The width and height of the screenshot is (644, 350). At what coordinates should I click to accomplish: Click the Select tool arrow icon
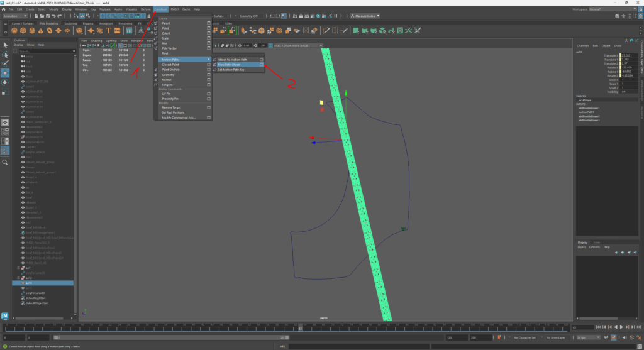click(6, 45)
